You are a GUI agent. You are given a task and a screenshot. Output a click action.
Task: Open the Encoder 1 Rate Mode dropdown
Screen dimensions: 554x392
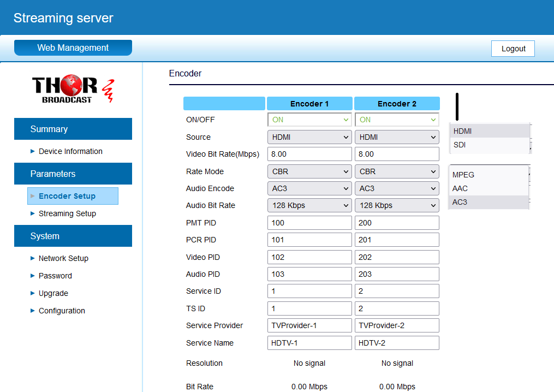tap(309, 171)
